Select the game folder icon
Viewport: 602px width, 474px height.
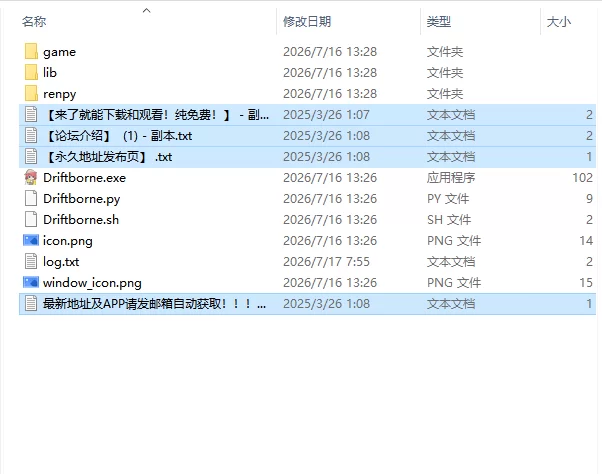point(31,51)
